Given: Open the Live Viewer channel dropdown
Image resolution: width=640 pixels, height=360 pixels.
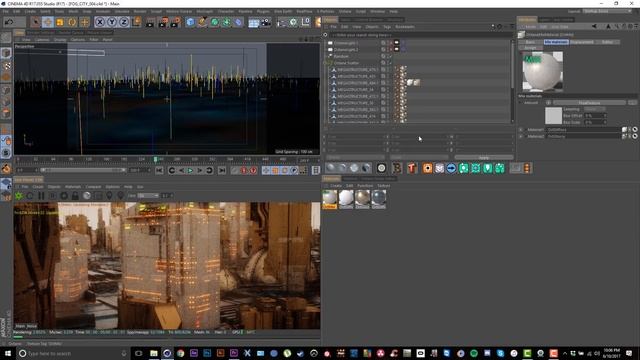Looking at the screenshot, I should [x=148, y=196].
